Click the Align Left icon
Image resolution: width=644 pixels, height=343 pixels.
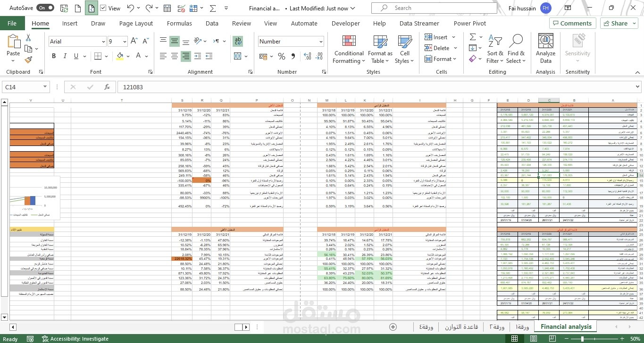[163, 56]
